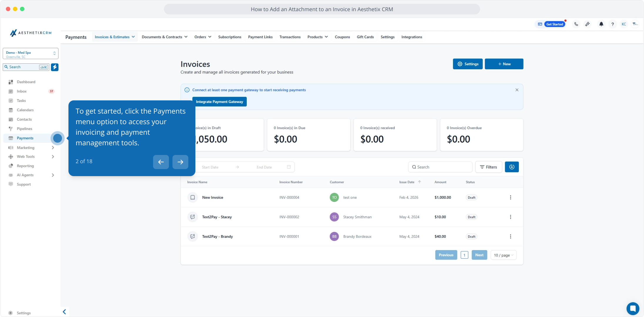Dismiss the payment gateway notice

pos(517,90)
